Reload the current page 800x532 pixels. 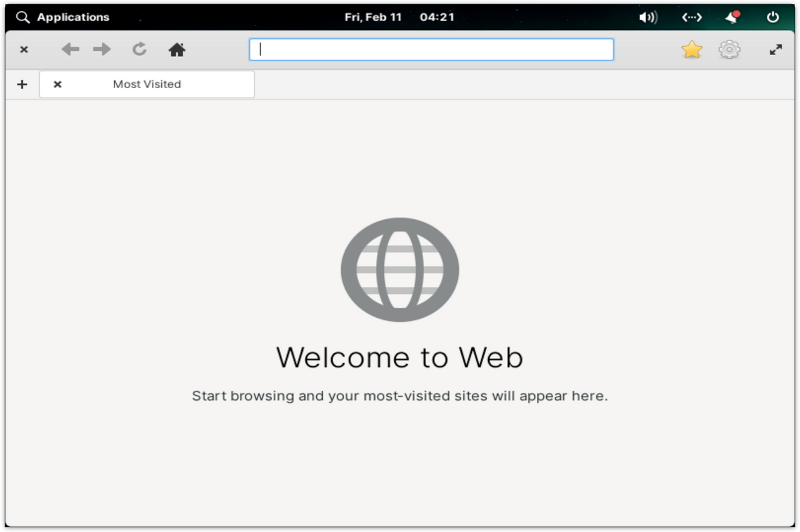click(139, 49)
